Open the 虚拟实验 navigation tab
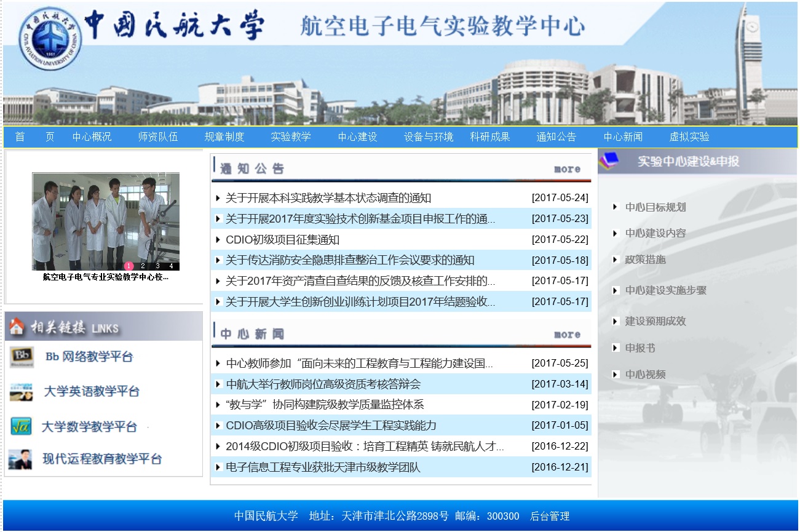This screenshot has width=800, height=532. 689,137
